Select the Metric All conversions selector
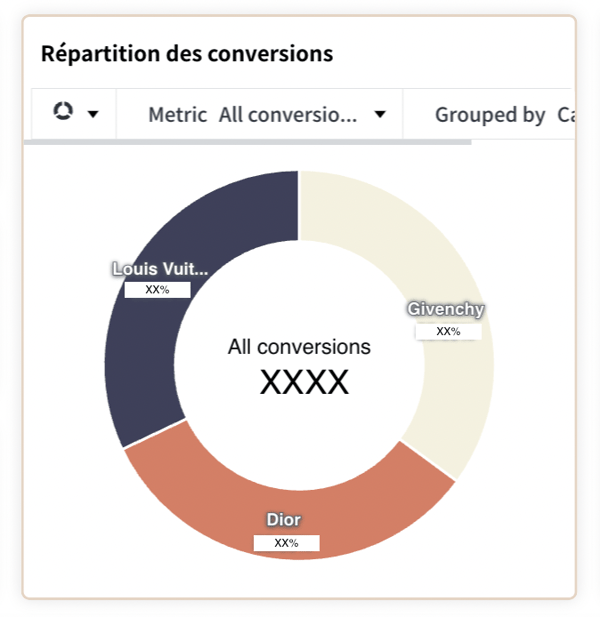600x617 pixels. 260,115
